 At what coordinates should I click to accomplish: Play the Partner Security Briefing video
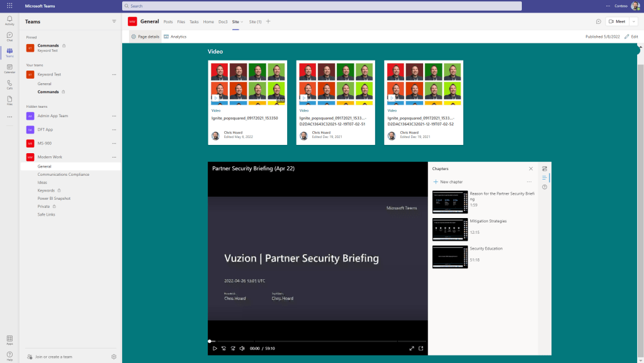[215, 348]
